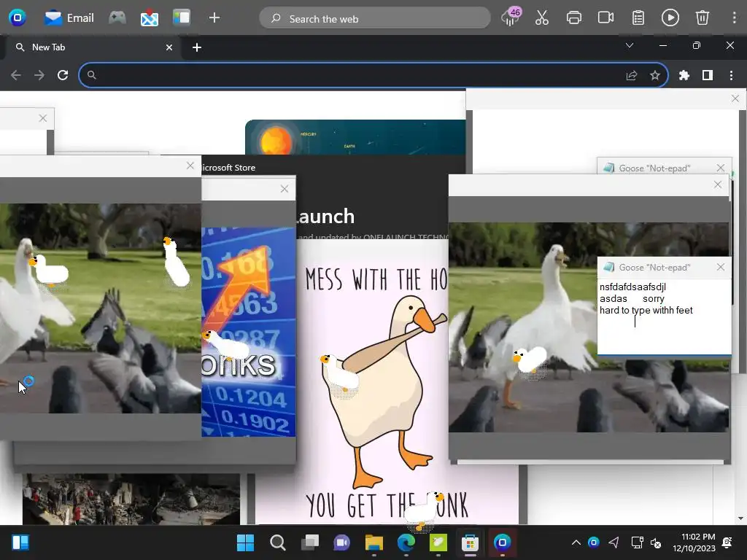Image resolution: width=747 pixels, height=560 pixels.
Task: Open the clock showing 11:02 PM
Action: point(694,542)
